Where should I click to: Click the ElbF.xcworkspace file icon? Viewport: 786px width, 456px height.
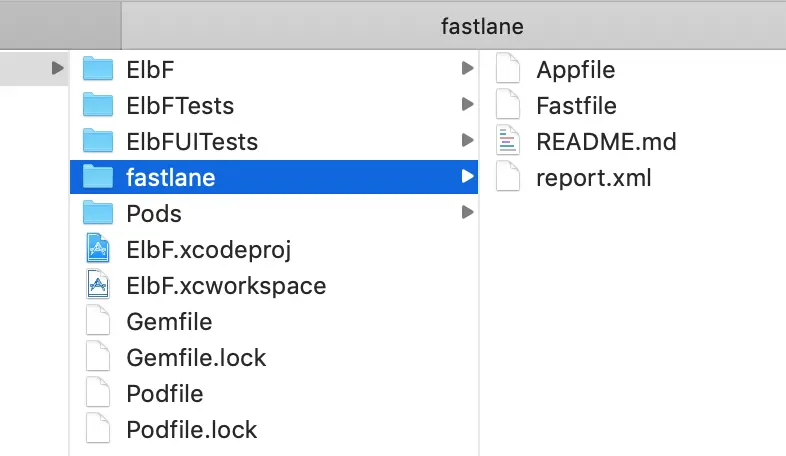click(98, 285)
